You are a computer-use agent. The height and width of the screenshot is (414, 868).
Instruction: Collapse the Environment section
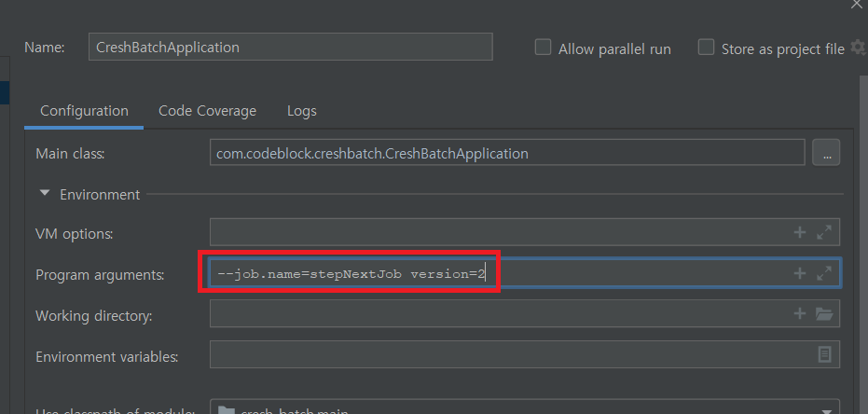[x=45, y=195]
